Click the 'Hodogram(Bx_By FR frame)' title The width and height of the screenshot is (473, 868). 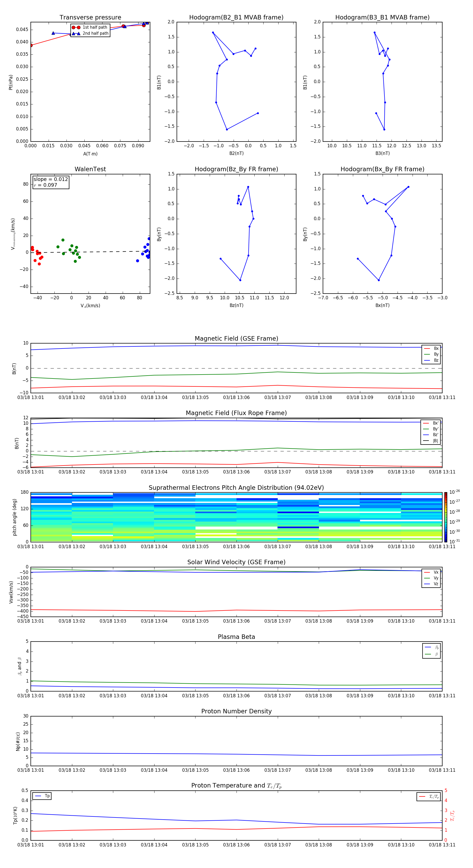click(x=382, y=169)
